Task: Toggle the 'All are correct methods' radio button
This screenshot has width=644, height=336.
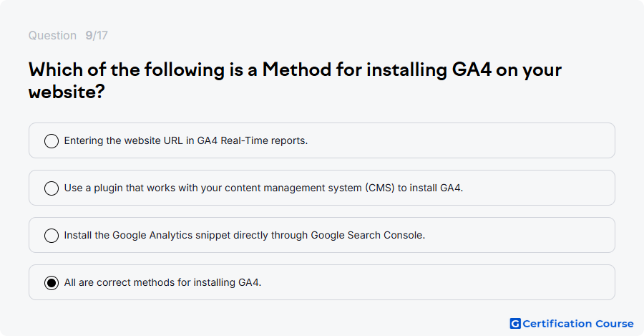Action: tap(52, 282)
